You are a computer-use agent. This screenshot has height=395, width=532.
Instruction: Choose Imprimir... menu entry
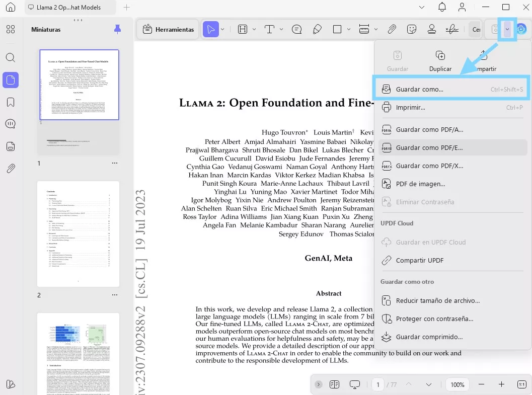click(452, 108)
